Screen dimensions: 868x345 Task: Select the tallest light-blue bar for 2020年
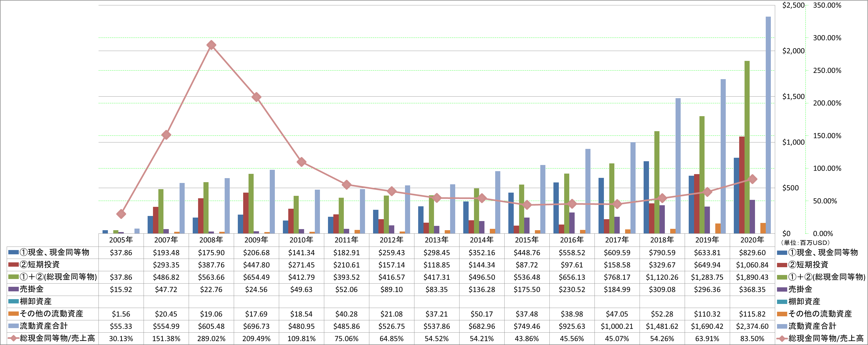(768, 125)
